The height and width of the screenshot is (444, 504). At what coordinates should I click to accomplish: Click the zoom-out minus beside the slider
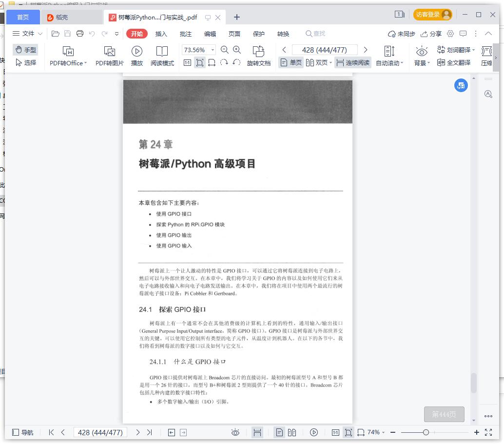[393, 432]
